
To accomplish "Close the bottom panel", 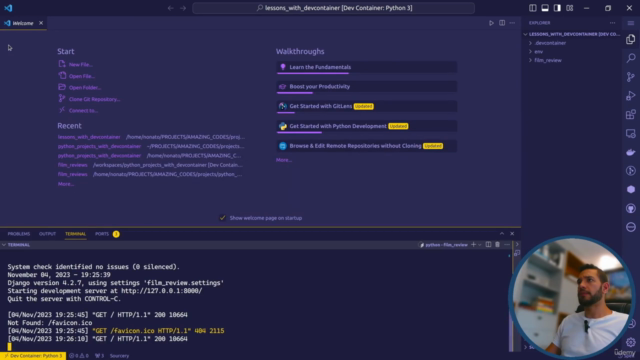I will pos(512,233).
